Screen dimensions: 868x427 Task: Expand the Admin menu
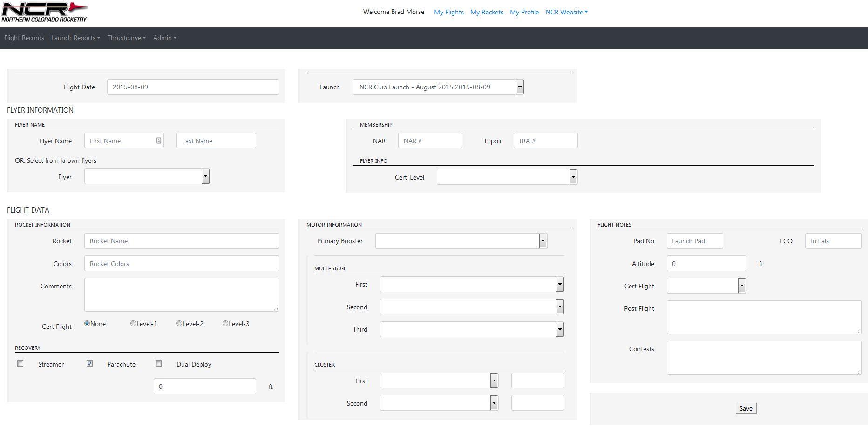tap(164, 38)
